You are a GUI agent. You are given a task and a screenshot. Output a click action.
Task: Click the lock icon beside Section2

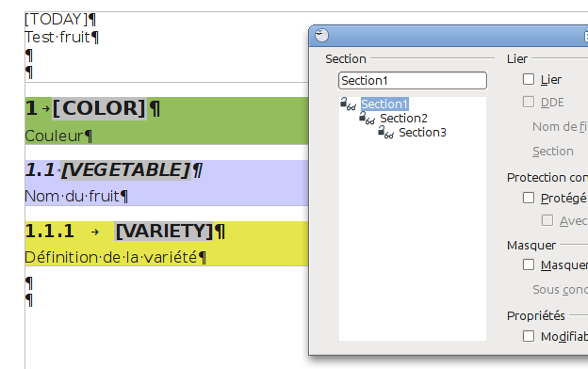362,116
